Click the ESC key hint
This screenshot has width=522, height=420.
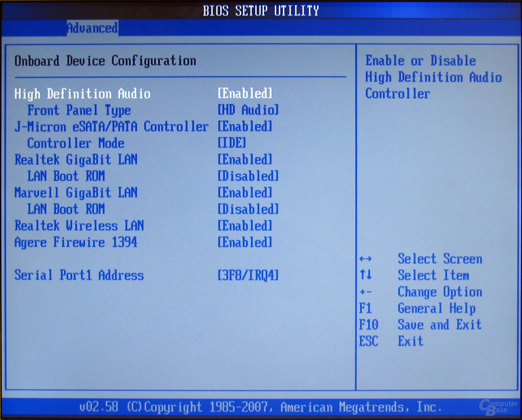[x=368, y=341]
